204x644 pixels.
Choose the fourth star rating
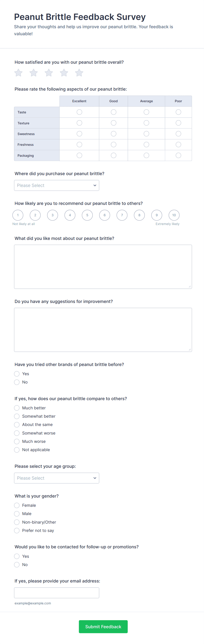tap(64, 73)
